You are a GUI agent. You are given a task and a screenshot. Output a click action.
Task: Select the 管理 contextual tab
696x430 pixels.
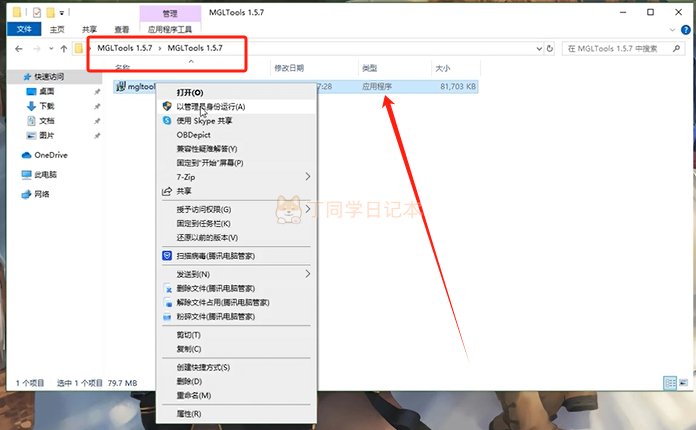[170, 13]
